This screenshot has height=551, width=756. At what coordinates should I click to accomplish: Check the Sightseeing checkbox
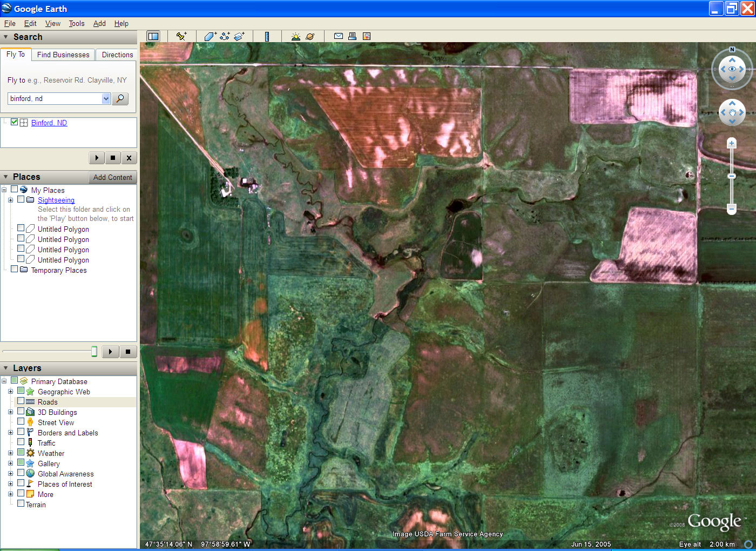(x=21, y=199)
